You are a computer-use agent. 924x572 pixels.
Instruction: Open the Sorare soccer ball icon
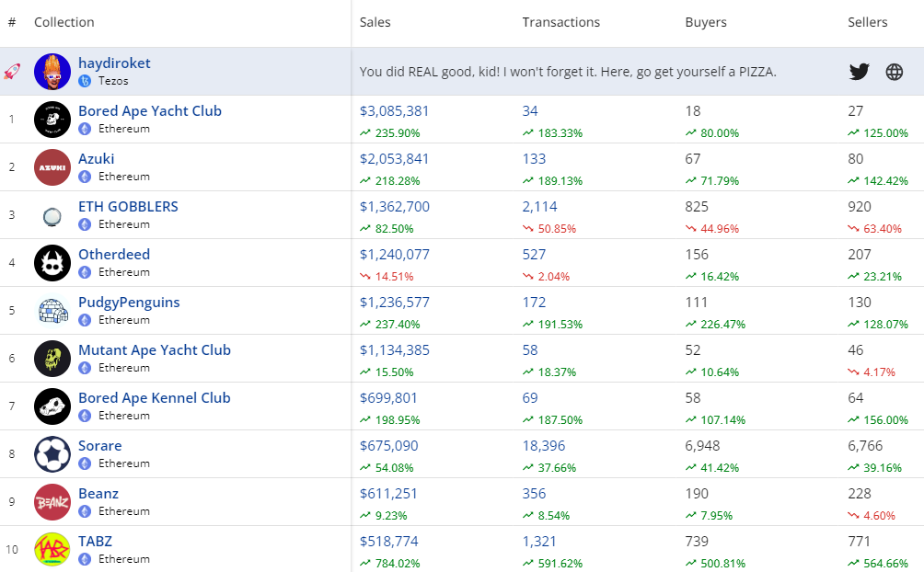point(52,454)
